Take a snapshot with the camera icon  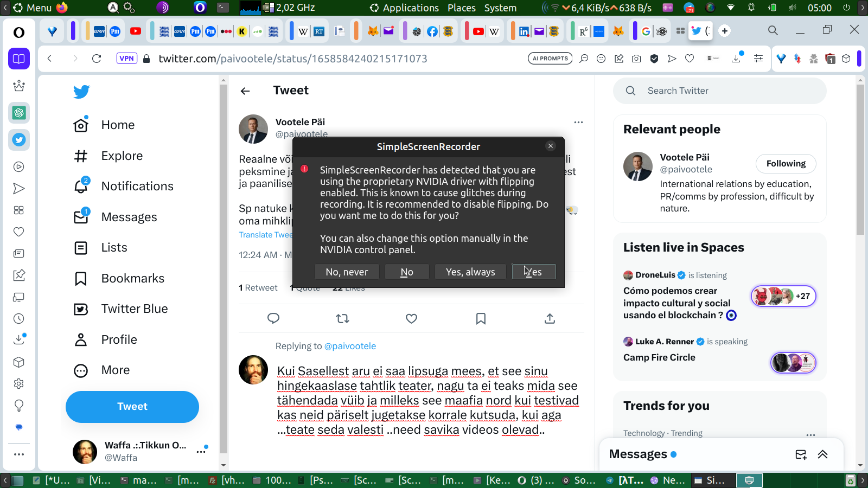636,59
